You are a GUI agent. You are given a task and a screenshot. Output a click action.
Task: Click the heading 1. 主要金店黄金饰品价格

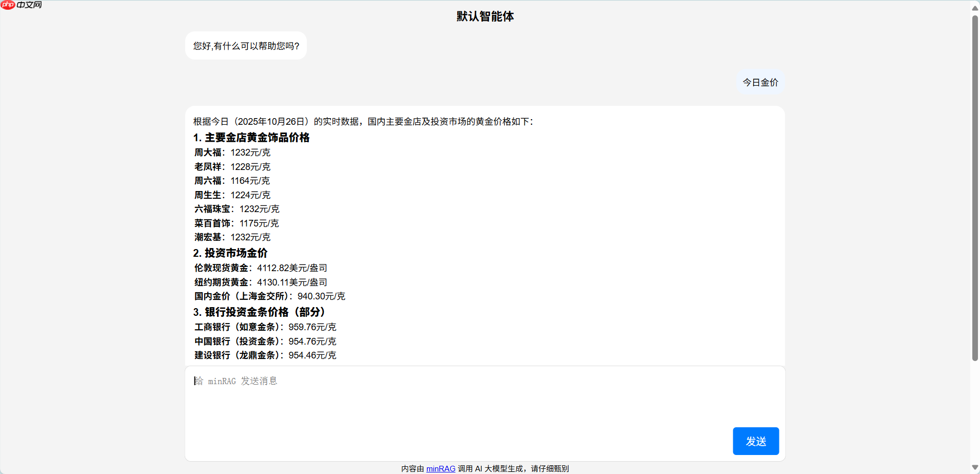pos(251,137)
